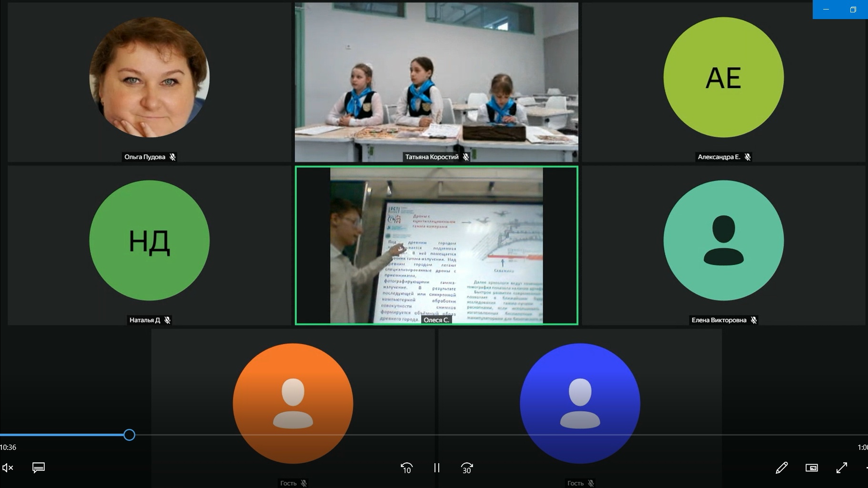Select Ольга Пудова's profile photo tile
The width and height of the screenshot is (868, 488).
pyautogui.click(x=149, y=77)
